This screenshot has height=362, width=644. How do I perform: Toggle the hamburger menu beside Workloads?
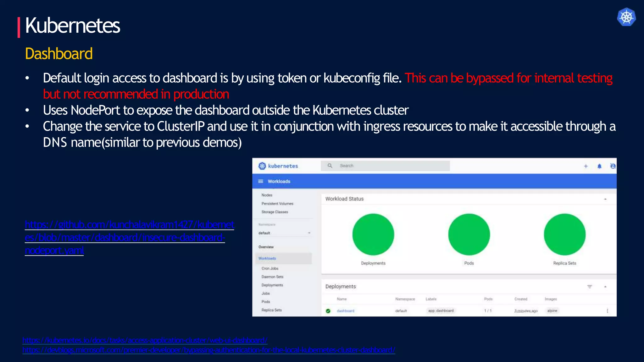(x=260, y=181)
